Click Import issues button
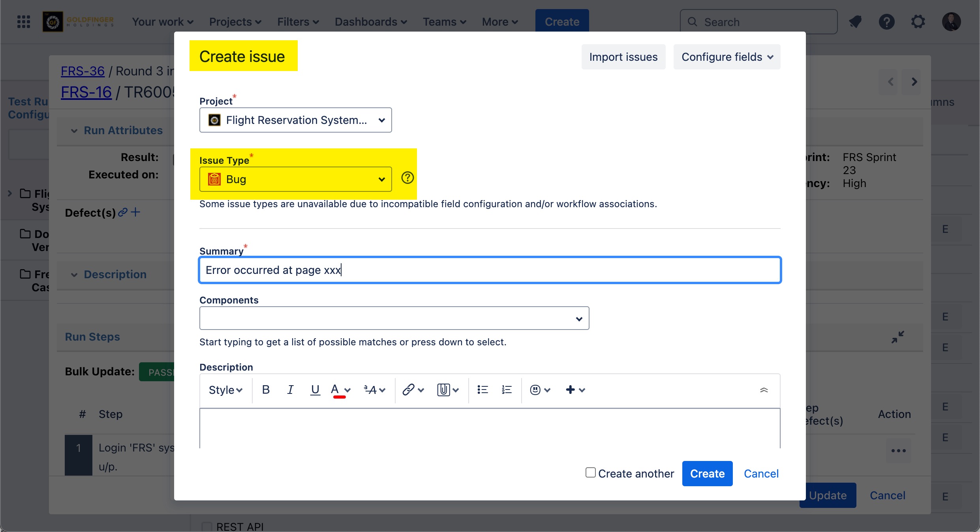 point(623,57)
